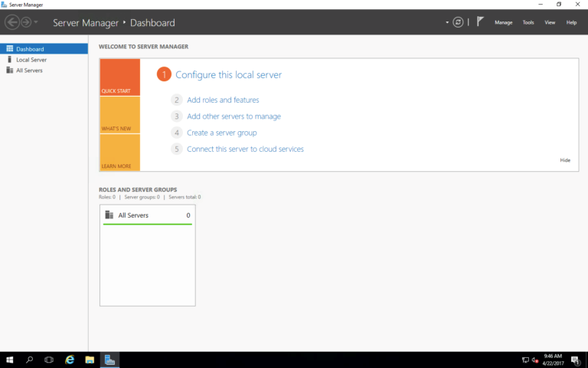Click Add roles and features link
Screen dimensions: 588x368
click(x=223, y=100)
